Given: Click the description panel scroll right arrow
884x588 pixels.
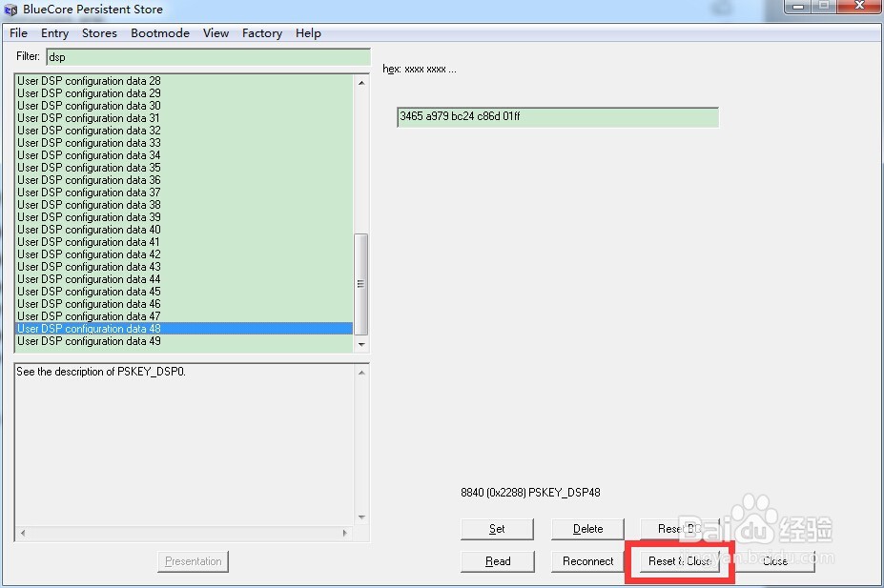Looking at the screenshot, I should click(x=345, y=533).
